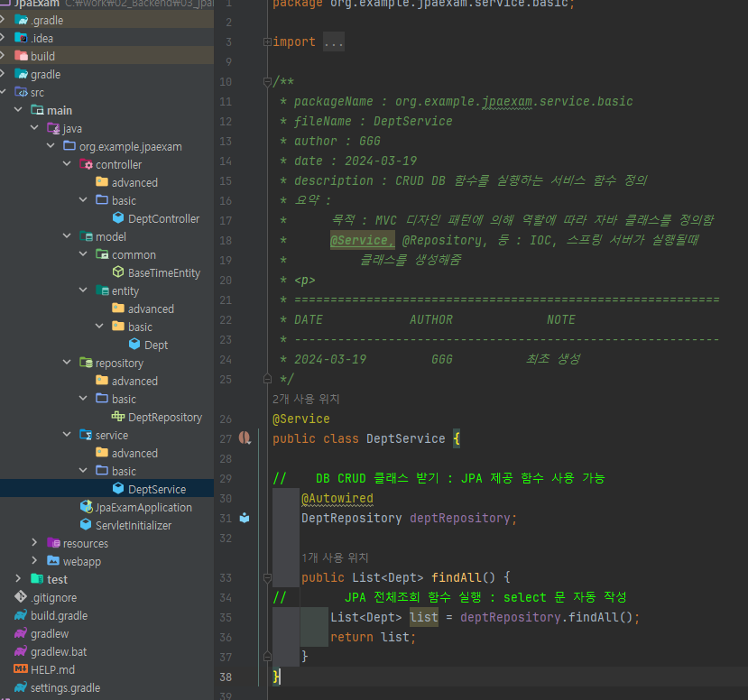Screen dimensions: 748x700
Task: Expand the webapp folder
Action: (x=34, y=561)
